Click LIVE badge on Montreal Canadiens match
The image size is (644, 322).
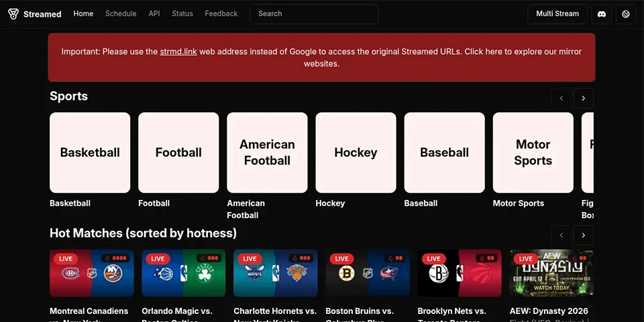66,259
